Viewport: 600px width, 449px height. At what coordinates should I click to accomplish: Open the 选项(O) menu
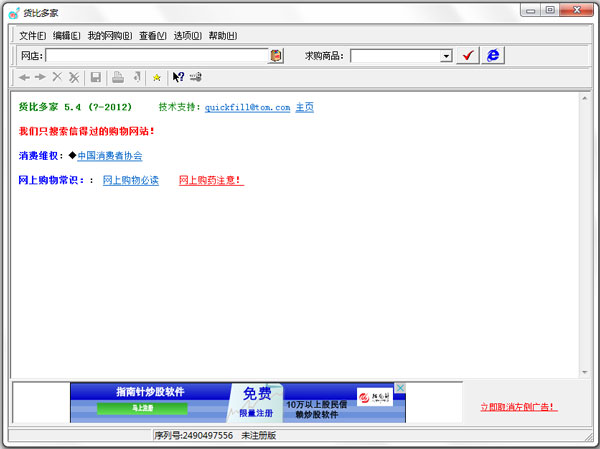point(188,36)
